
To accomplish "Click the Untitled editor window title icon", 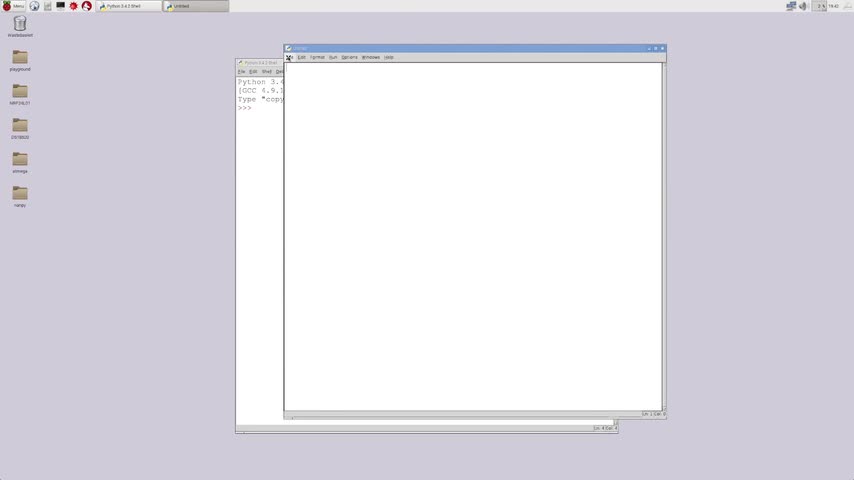I will point(289,48).
